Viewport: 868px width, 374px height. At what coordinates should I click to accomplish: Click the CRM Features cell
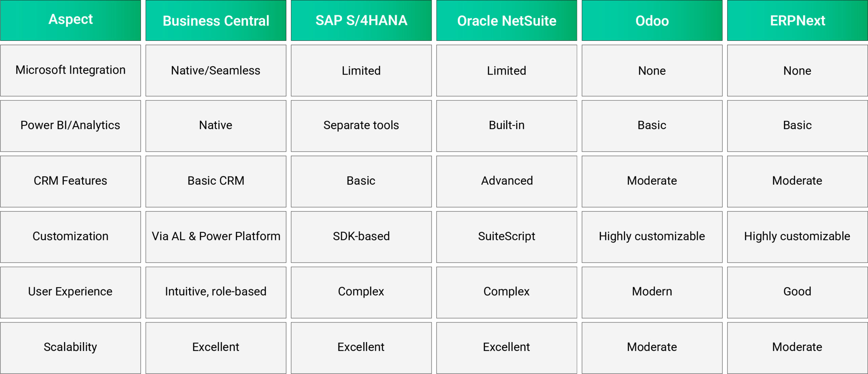click(71, 181)
